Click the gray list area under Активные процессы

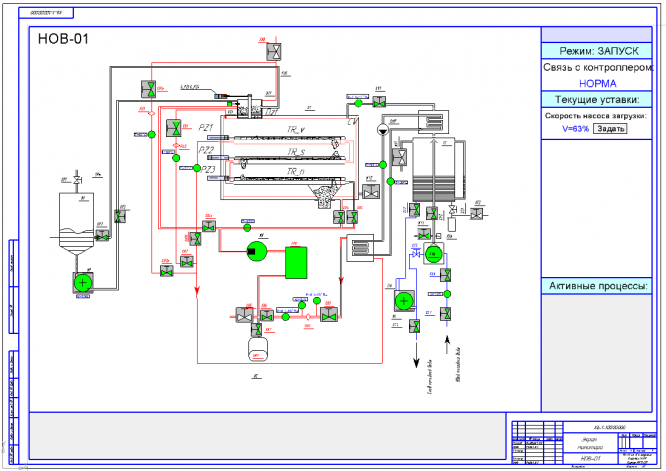(597, 352)
